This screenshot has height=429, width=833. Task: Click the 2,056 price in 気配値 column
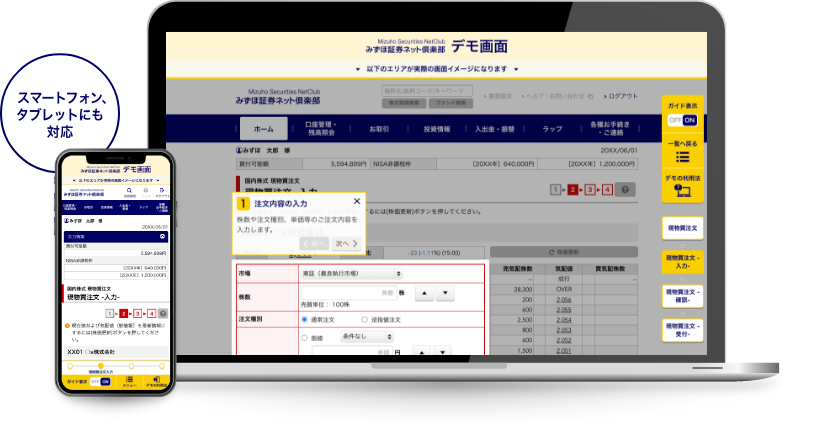564,299
